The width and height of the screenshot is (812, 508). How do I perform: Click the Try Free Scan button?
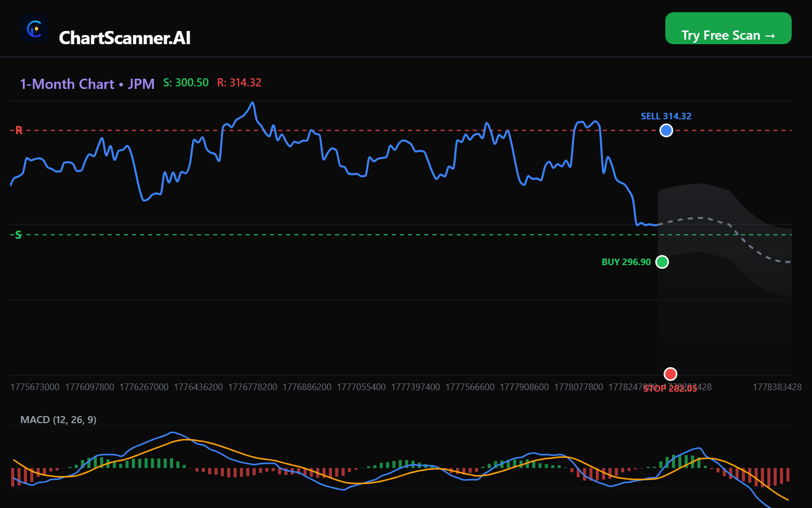[x=728, y=28]
